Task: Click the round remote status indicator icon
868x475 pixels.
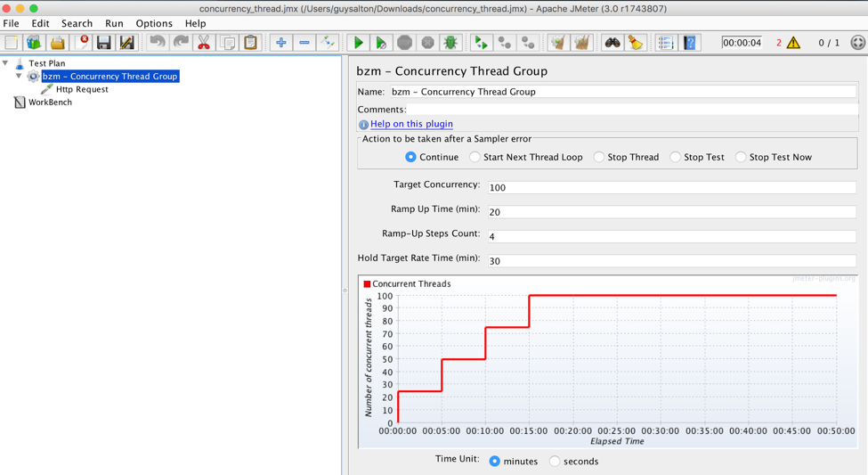Action: tap(857, 43)
